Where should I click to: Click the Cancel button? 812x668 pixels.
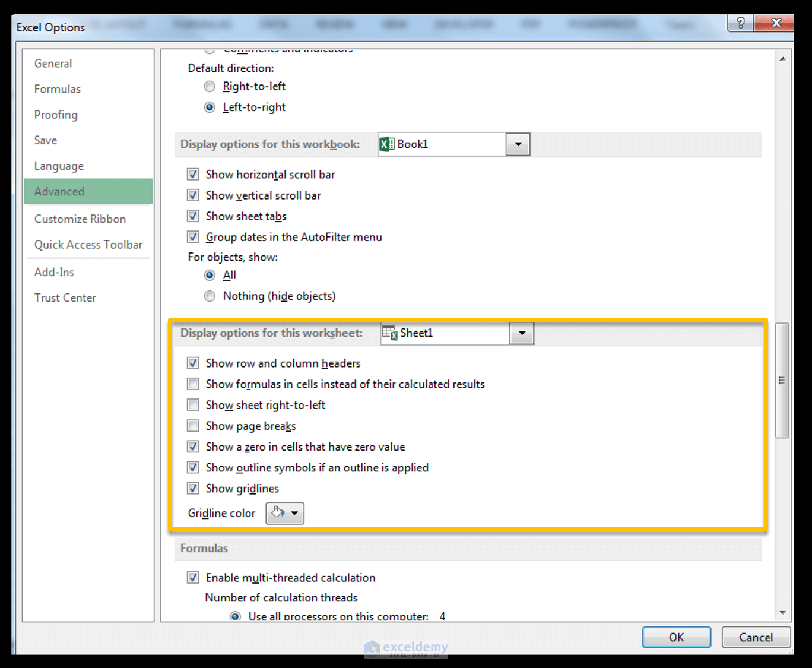click(x=756, y=637)
